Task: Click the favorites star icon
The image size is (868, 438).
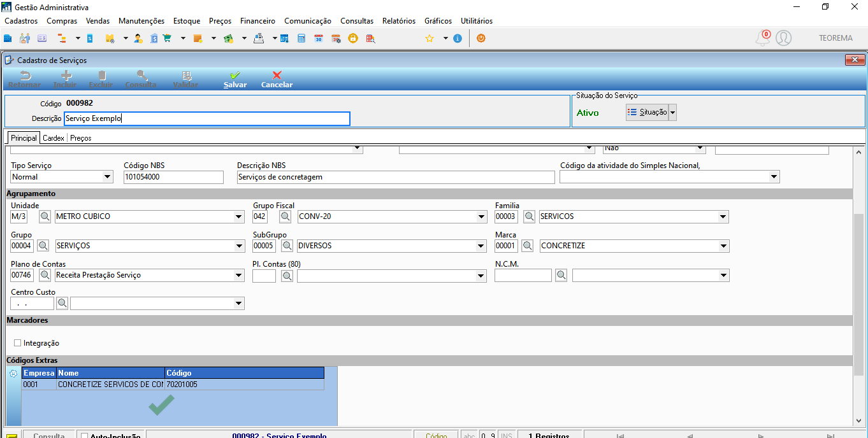Action: pyautogui.click(x=430, y=38)
